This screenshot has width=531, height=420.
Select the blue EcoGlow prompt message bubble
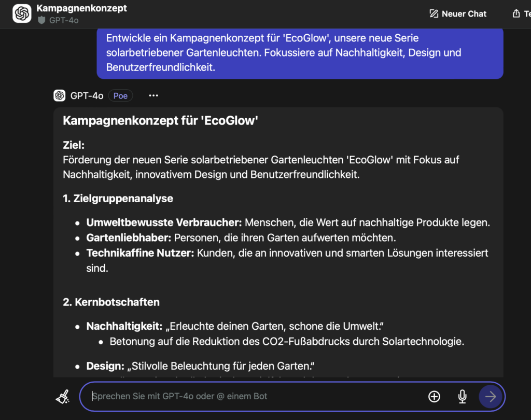tap(300, 53)
